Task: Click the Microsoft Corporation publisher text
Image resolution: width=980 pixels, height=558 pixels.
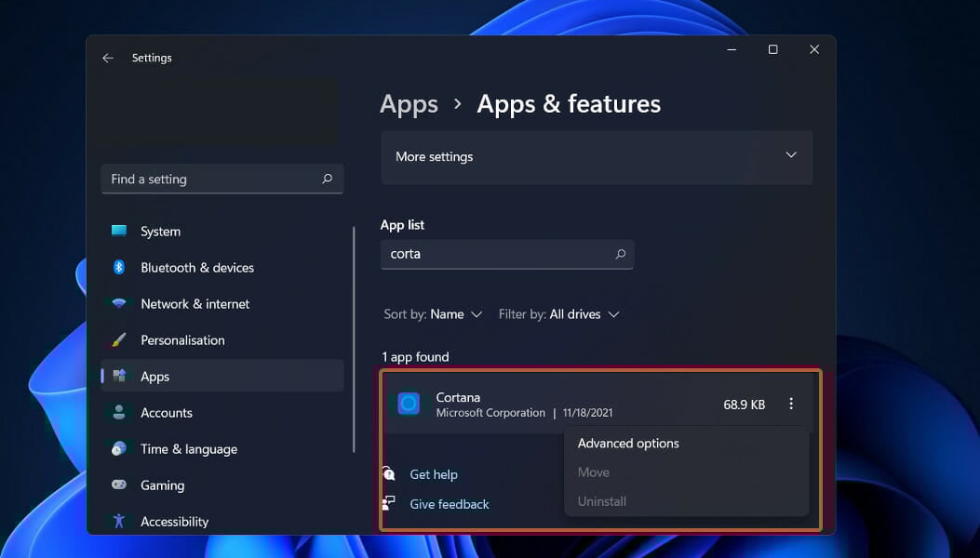Action: coord(490,413)
